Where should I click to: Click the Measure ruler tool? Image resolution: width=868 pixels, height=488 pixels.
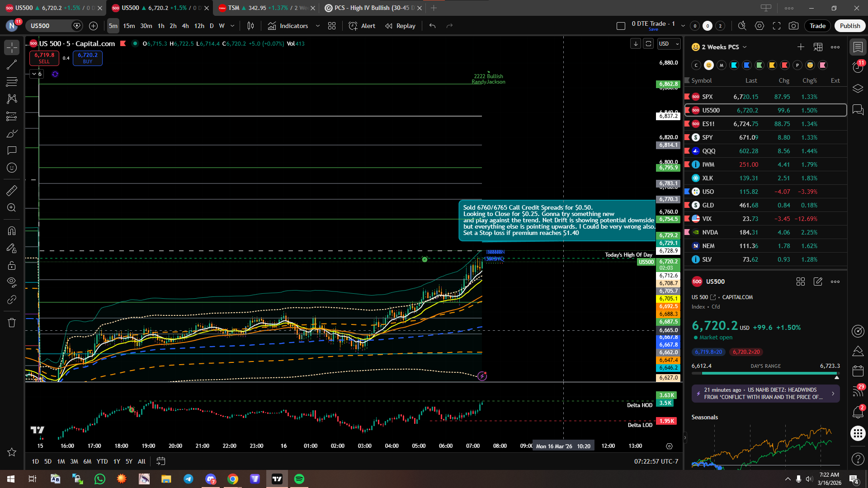(x=12, y=191)
